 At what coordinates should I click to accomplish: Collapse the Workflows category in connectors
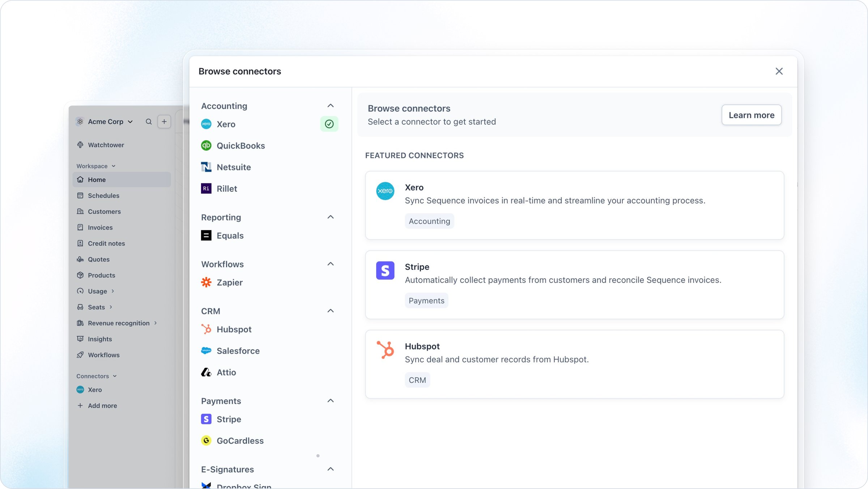coord(331,264)
